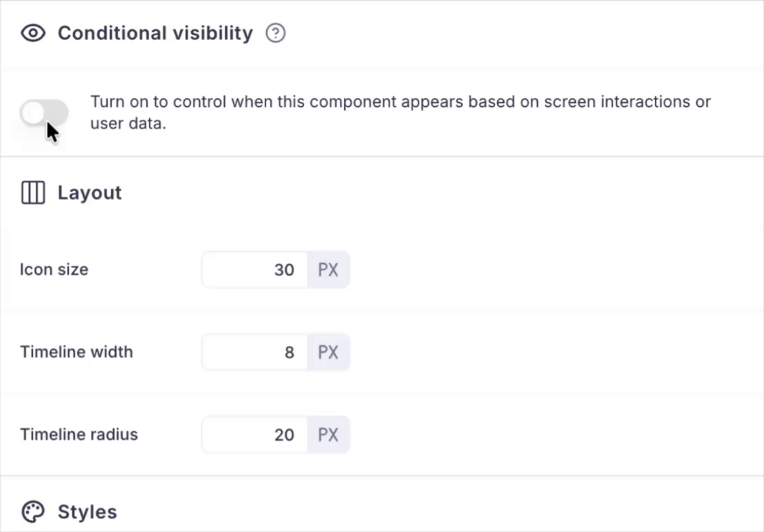764x532 pixels.
Task: Click the PX unit next to Icon size
Action: tap(328, 270)
